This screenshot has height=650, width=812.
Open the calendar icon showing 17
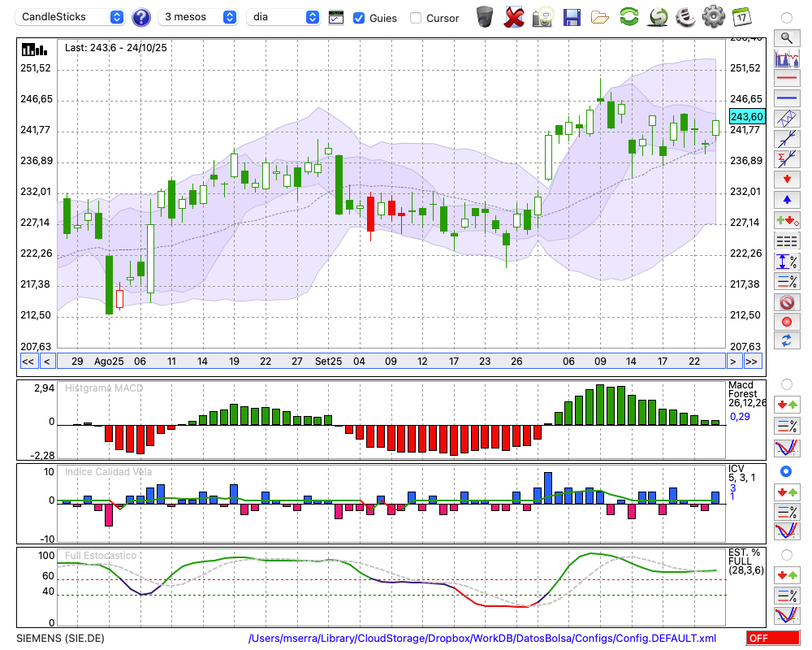point(741,17)
